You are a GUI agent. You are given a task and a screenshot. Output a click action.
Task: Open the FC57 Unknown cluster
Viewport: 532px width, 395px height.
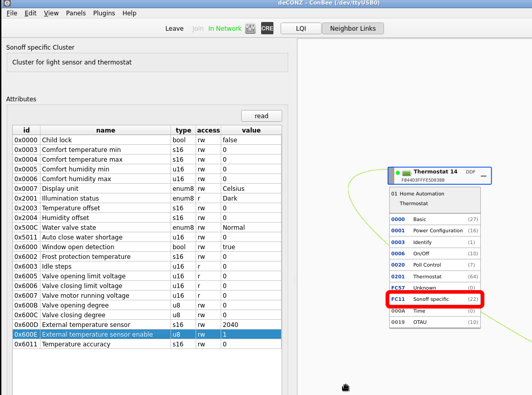point(435,288)
